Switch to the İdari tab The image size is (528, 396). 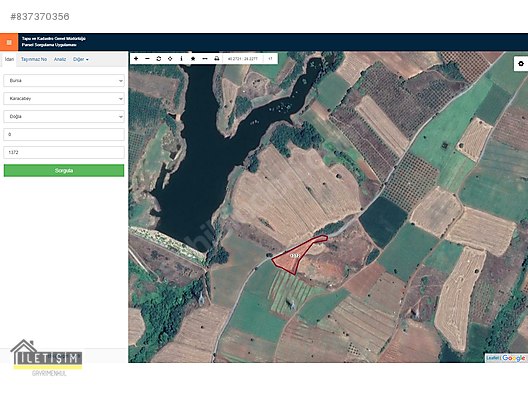(9, 59)
